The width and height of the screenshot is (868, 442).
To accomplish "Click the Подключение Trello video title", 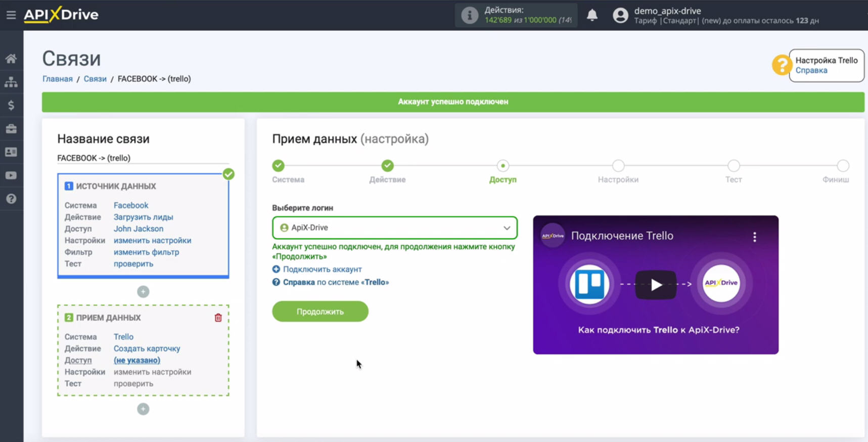I will (x=622, y=236).
